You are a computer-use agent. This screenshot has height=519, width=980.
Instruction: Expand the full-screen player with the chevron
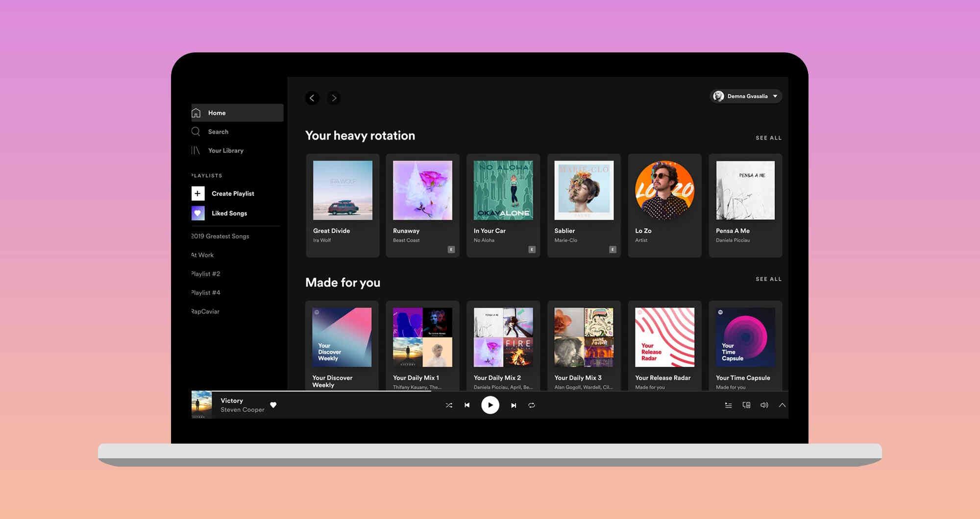(x=783, y=405)
